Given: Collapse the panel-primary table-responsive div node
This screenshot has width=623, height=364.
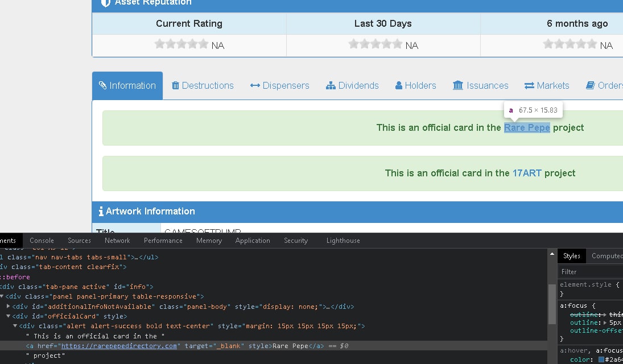Looking at the screenshot, I should 2,296.
